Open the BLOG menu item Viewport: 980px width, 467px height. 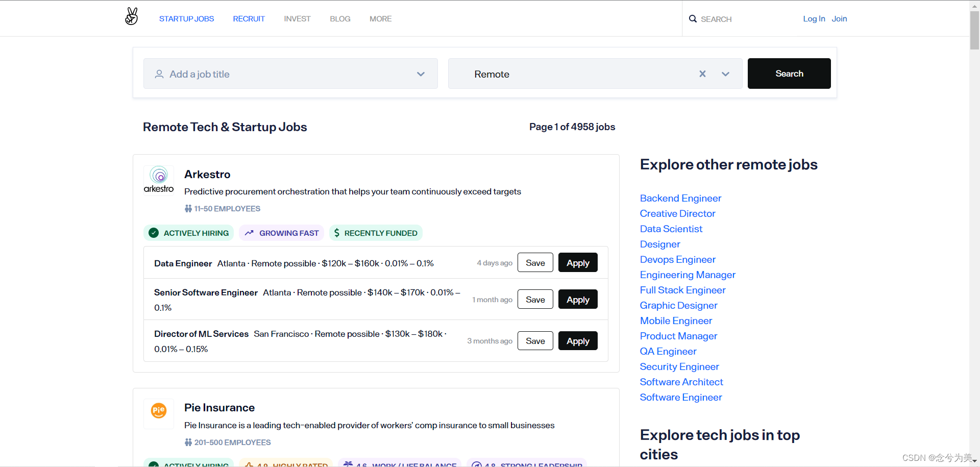340,19
